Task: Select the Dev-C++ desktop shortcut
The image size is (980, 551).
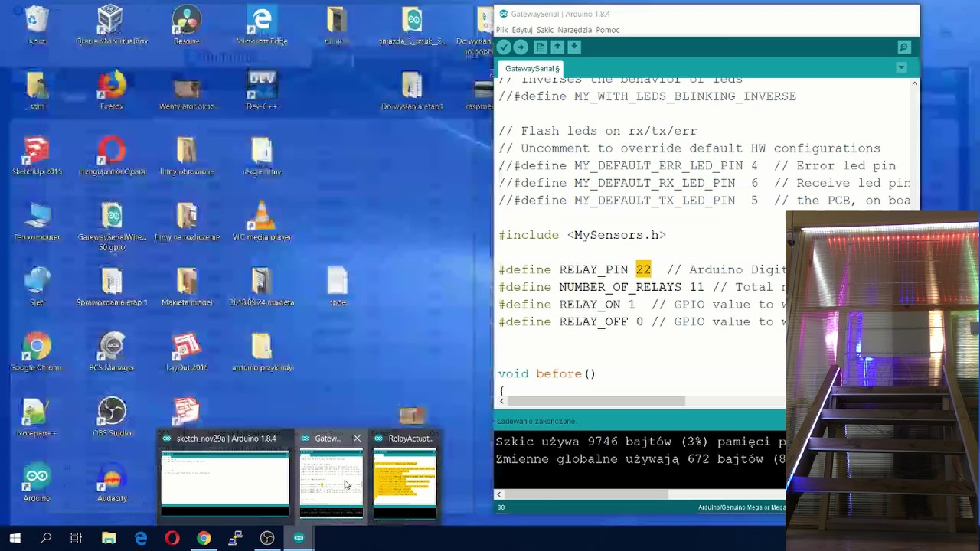Action: 262,90
